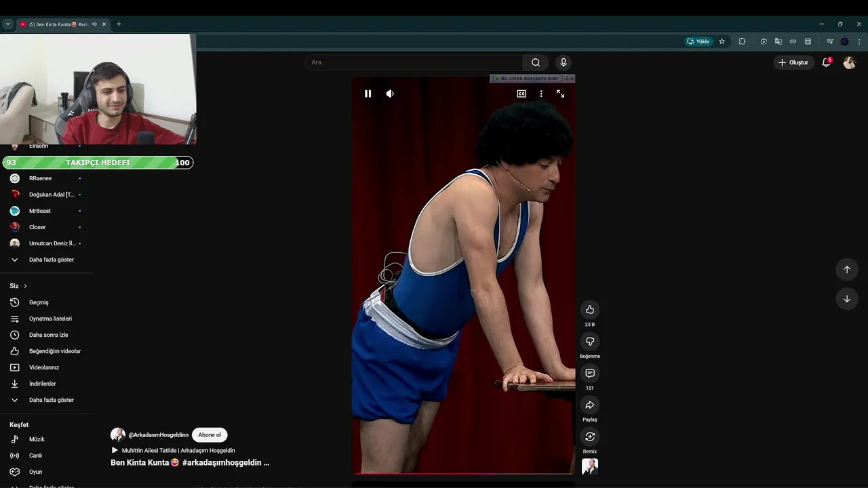Mute the tab via speaker icon
The width and height of the screenshot is (868, 488).
point(94,24)
